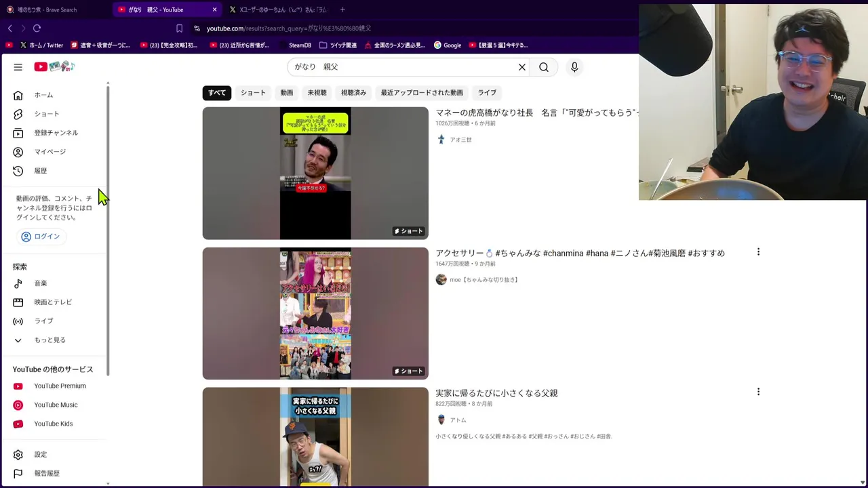Open more options for アクセサリー video
This screenshot has height=488, width=868.
tap(758, 252)
